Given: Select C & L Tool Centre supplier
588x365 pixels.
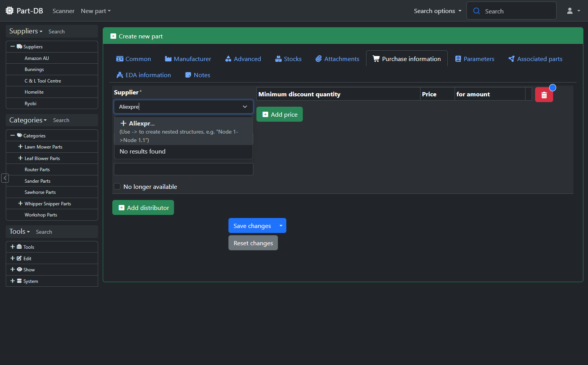Looking at the screenshot, I should pos(52,81).
